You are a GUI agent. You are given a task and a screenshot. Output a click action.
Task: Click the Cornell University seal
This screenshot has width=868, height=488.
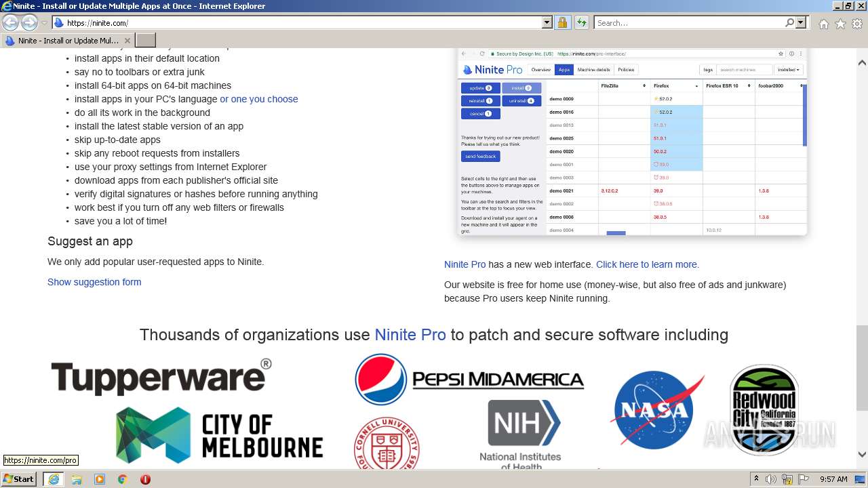387,444
